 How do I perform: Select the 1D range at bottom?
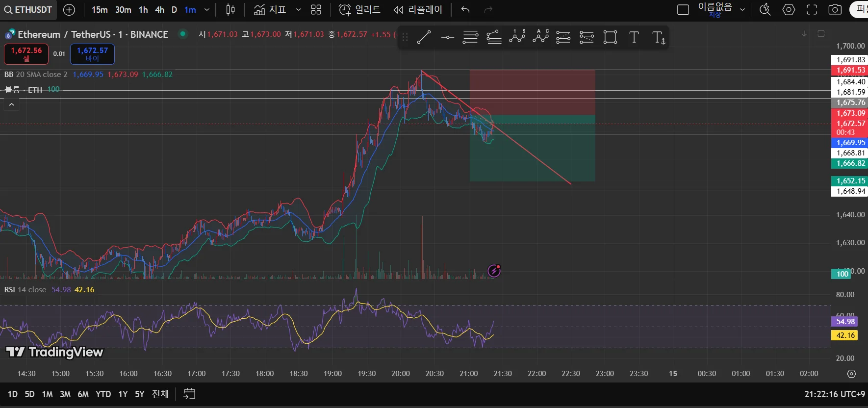click(x=13, y=394)
